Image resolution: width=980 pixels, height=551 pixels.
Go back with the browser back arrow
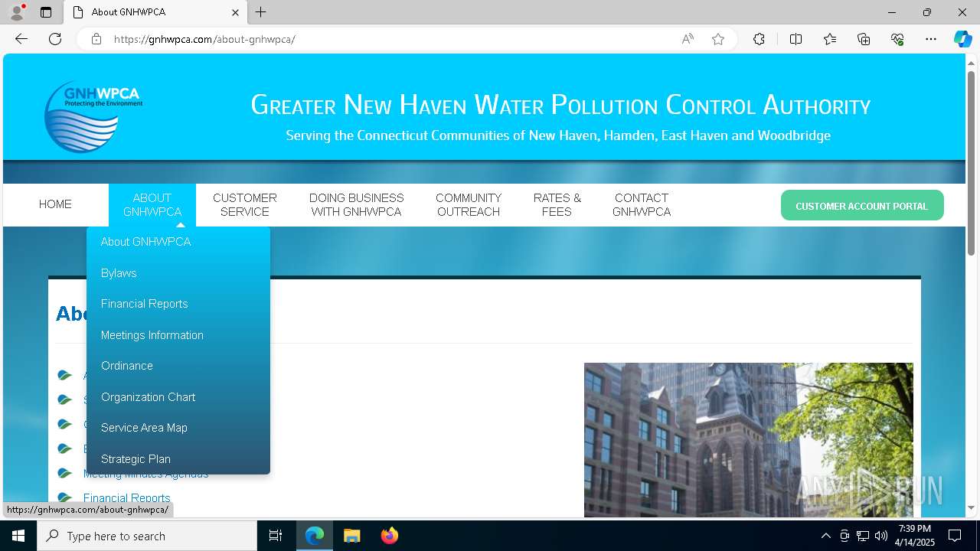[21, 39]
